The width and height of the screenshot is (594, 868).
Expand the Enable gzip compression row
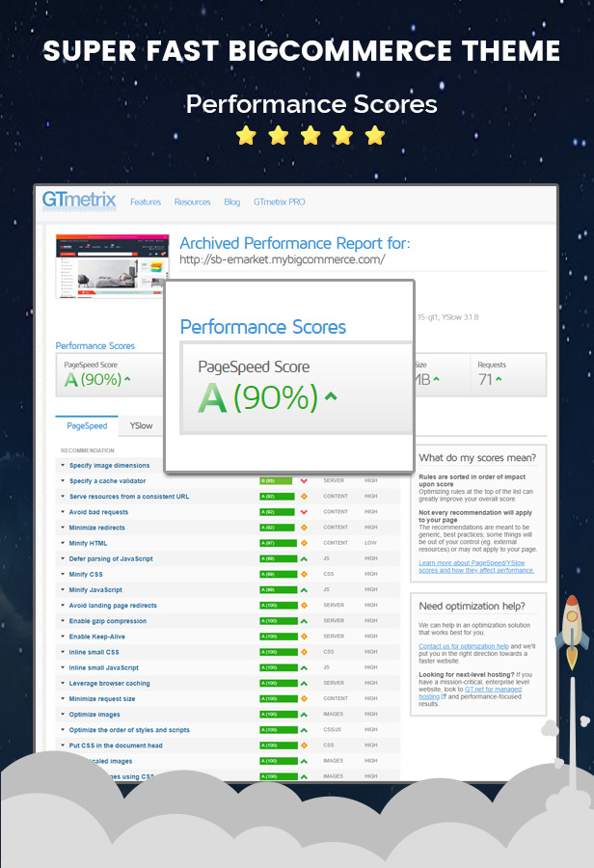pos(63,621)
